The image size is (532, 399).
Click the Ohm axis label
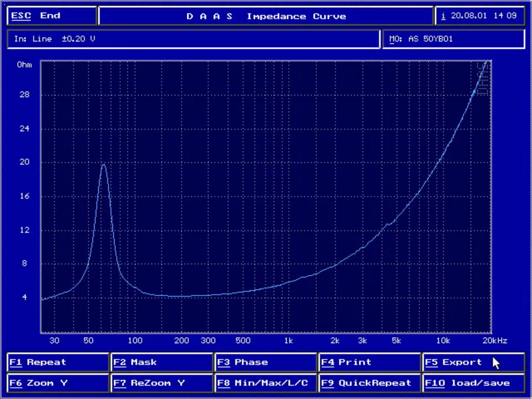(x=24, y=64)
